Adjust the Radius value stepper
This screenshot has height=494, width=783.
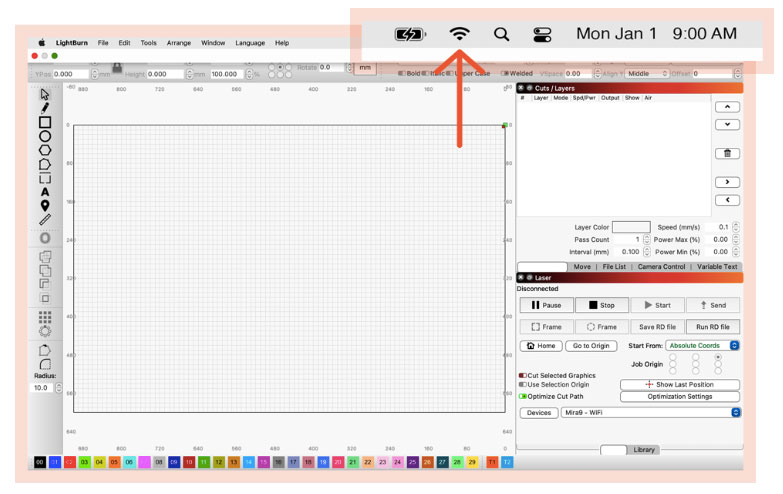point(59,388)
